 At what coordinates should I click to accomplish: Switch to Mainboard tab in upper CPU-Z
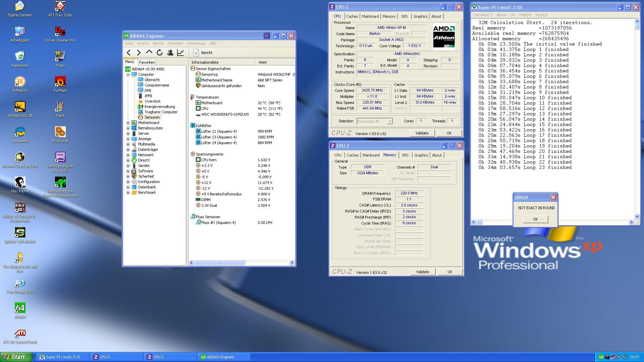pyautogui.click(x=370, y=16)
